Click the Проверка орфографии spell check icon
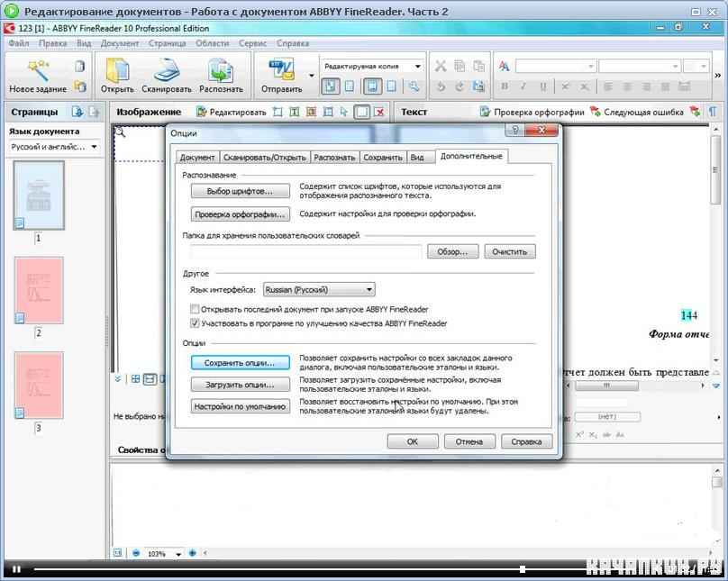Viewport: 728px width, 581px height. click(485, 112)
